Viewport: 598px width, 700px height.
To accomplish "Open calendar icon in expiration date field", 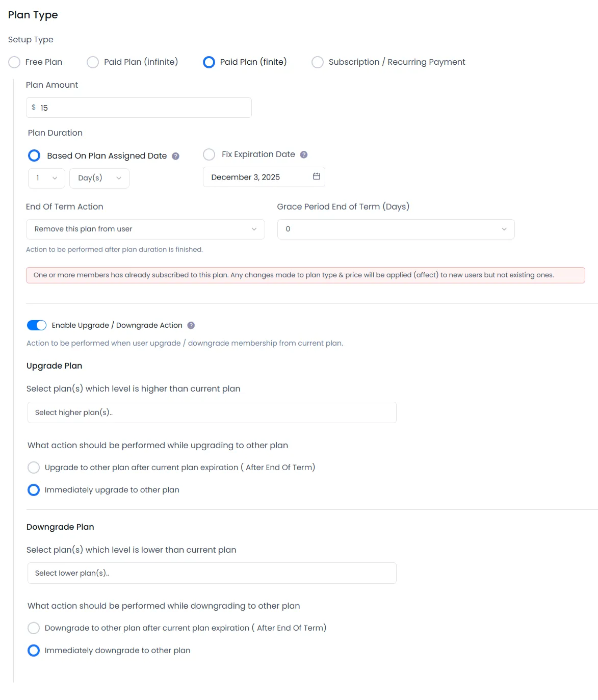I will coord(317,176).
